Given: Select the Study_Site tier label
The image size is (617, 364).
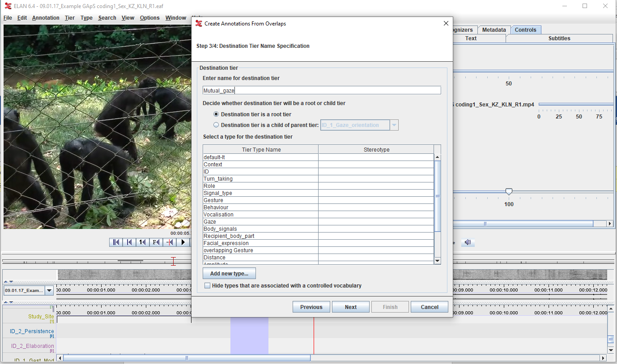Looking at the screenshot, I should coord(41,317).
